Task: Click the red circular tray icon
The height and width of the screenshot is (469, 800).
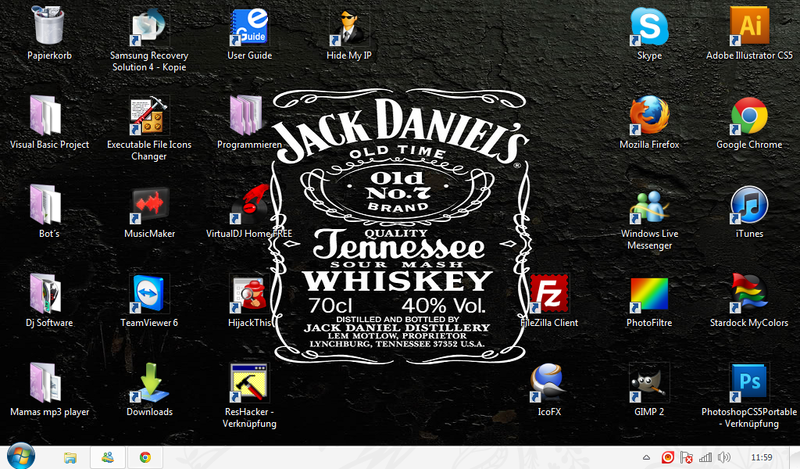Action: pyautogui.click(x=667, y=457)
